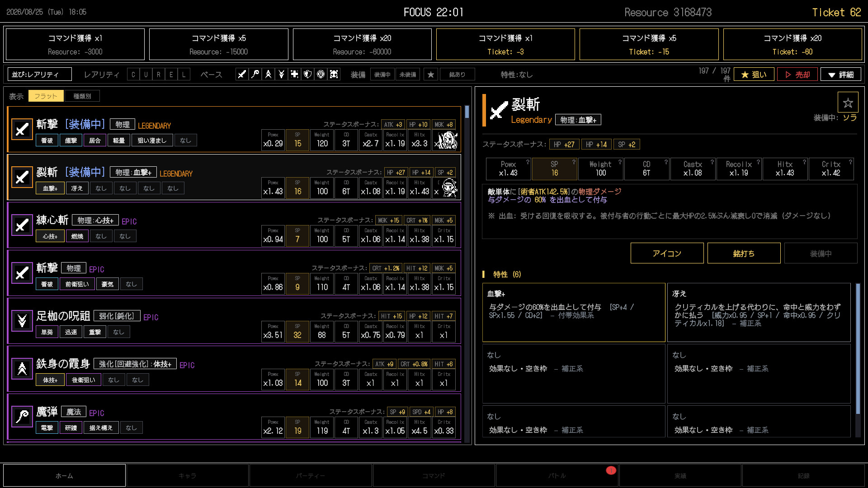This screenshot has width=868, height=488.
Task: Filter by buff (figure) base icon
Action: pyautogui.click(x=269, y=75)
